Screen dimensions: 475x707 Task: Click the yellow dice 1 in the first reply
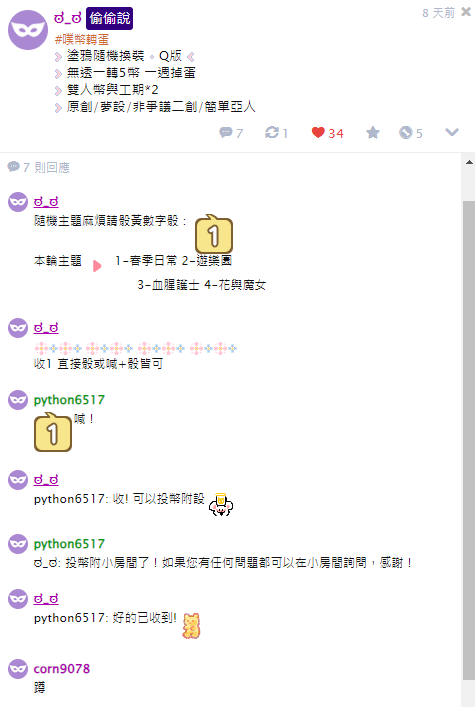(214, 234)
